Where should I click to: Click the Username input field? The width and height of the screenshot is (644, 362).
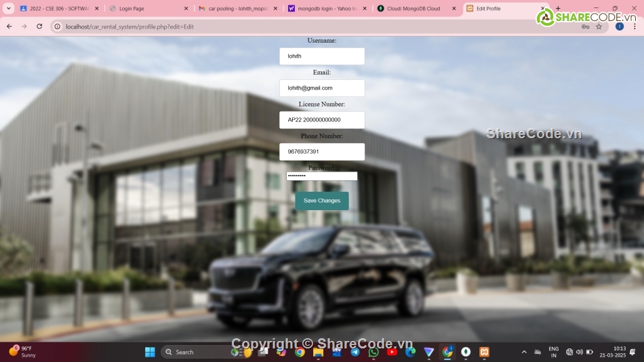click(x=321, y=56)
